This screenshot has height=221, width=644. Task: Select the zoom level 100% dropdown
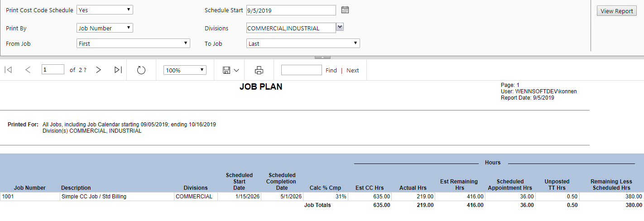(185, 70)
